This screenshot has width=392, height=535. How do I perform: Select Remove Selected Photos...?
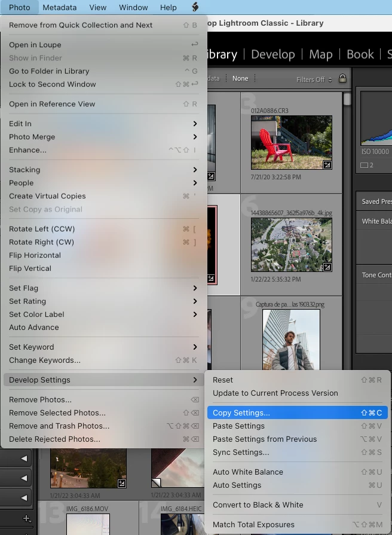point(103,412)
